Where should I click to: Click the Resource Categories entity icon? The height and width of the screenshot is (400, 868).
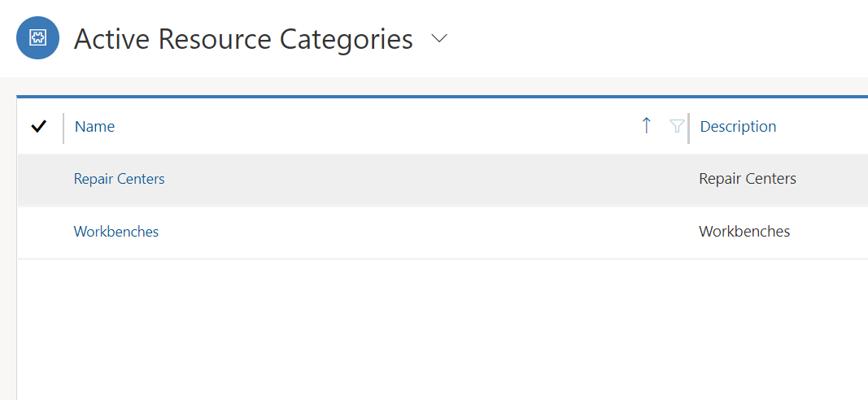click(37, 37)
